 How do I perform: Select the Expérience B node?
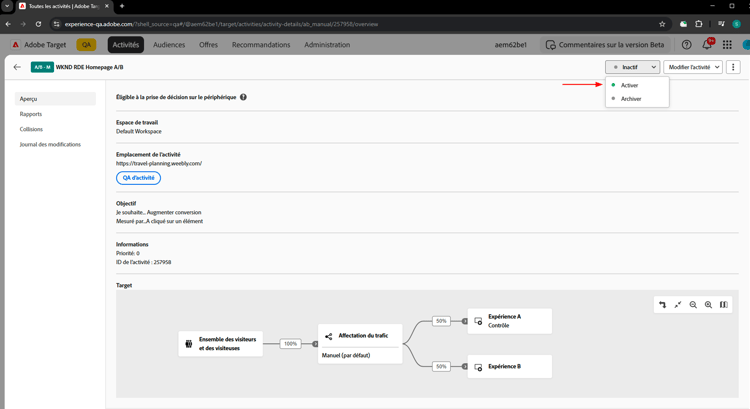tap(509, 366)
